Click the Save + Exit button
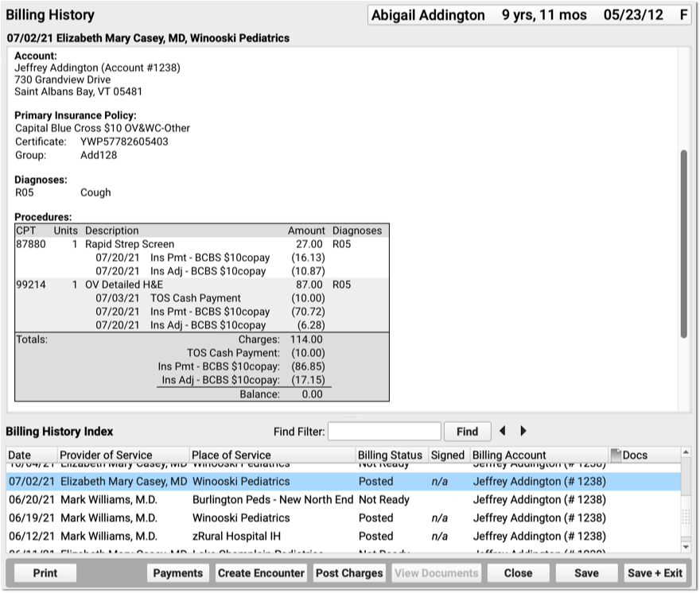Viewport: 700px width, 593px height. click(x=655, y=573)
